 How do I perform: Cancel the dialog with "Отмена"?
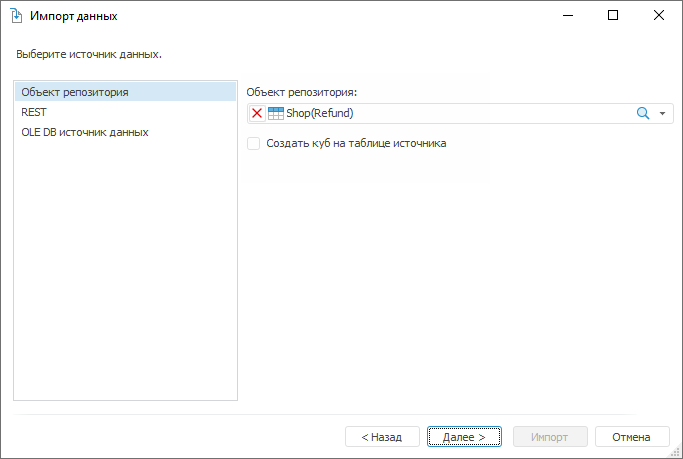click(x=632, y=437)
